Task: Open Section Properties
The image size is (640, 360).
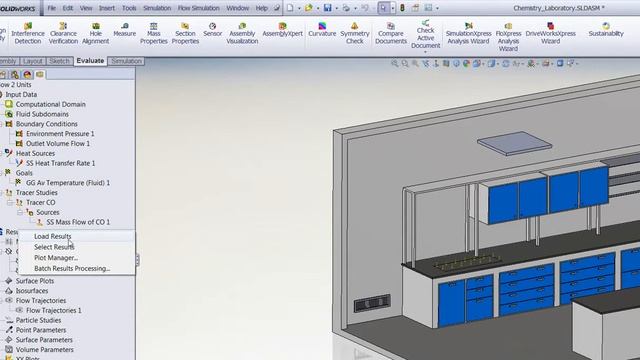Action: coord(185,33)
